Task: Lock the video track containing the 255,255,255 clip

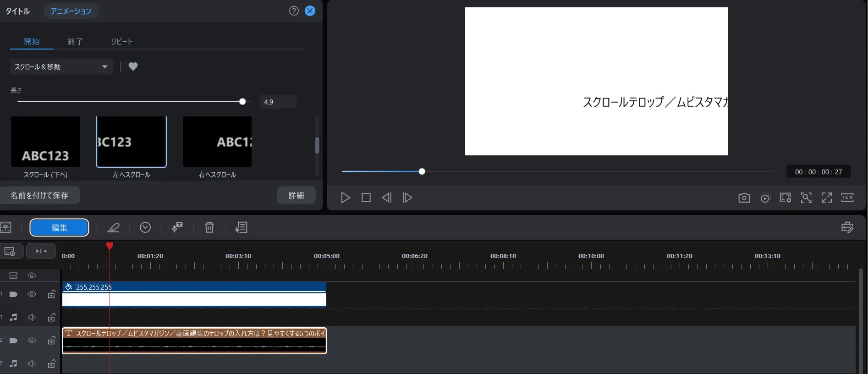Action: click(52, 294)
